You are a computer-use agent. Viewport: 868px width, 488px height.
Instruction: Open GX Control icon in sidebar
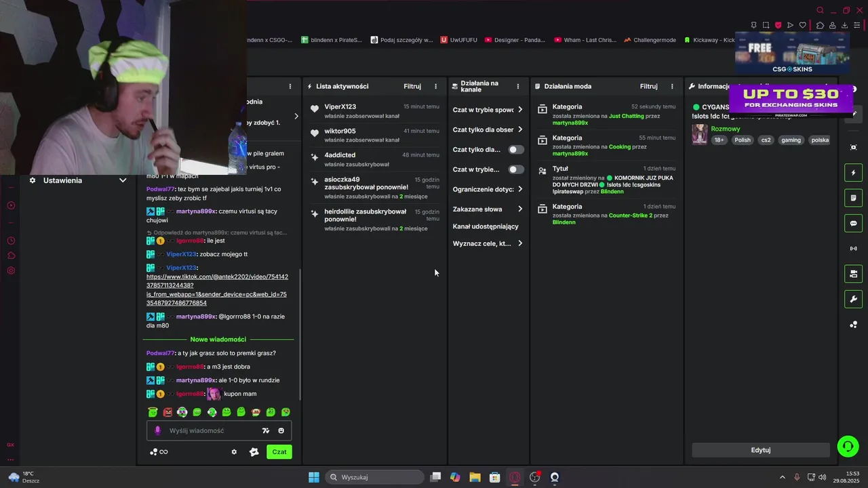click(x=11, y=445)
